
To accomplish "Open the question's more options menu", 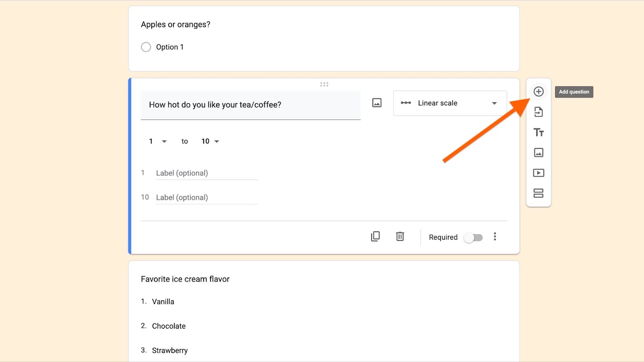I will pyautogui.click(x=495, y=237).
